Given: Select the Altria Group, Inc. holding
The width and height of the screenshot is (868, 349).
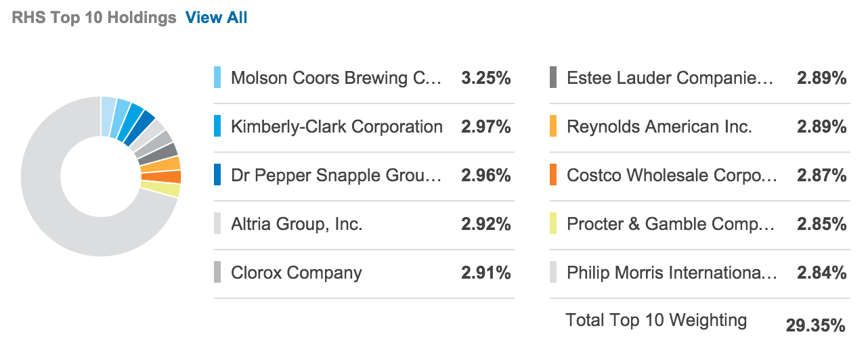Looking at the screenshot, I should [x=297, y=224].
